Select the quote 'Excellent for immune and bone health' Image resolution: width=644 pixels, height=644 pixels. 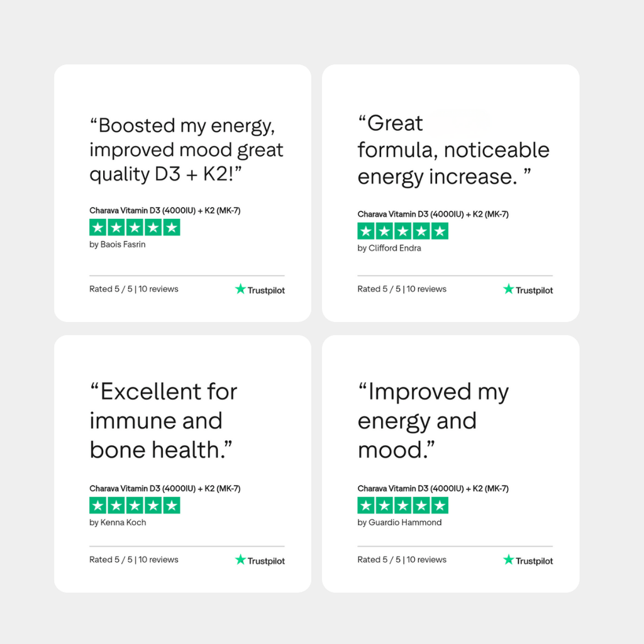pos(164,420)
